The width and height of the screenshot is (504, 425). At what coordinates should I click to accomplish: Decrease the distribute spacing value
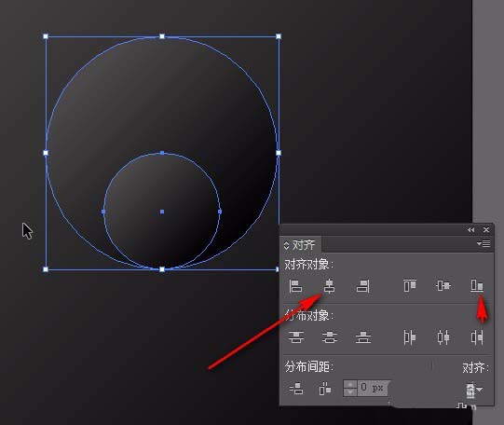click(x=350, y=392)
